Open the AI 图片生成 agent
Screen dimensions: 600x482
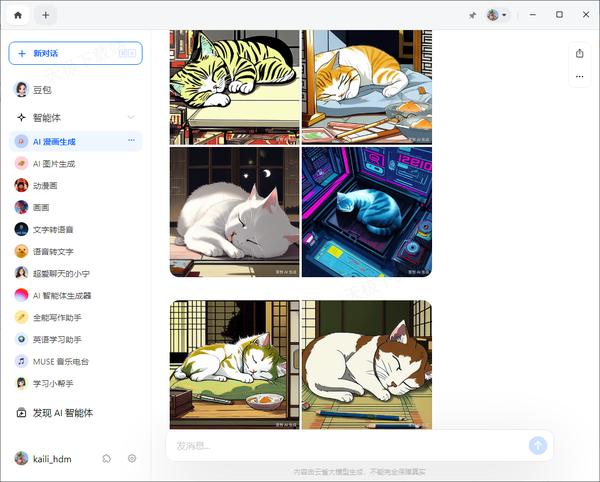[x=54, y=163]
